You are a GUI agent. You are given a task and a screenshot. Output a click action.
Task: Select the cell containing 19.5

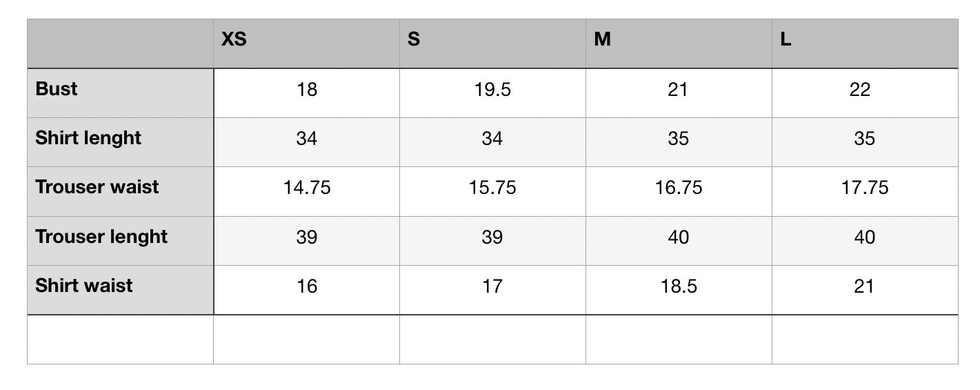[x=492, y=92]
